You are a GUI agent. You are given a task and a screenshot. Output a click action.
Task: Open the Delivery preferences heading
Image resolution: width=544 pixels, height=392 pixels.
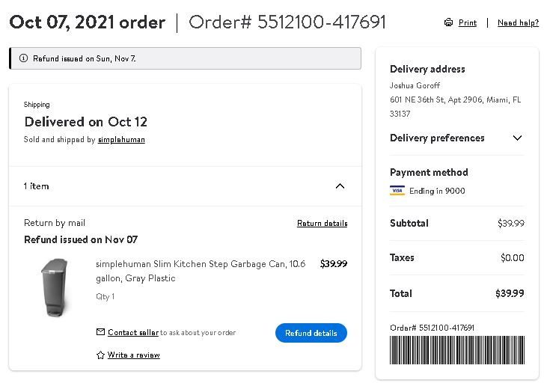(x=437, y=138)
